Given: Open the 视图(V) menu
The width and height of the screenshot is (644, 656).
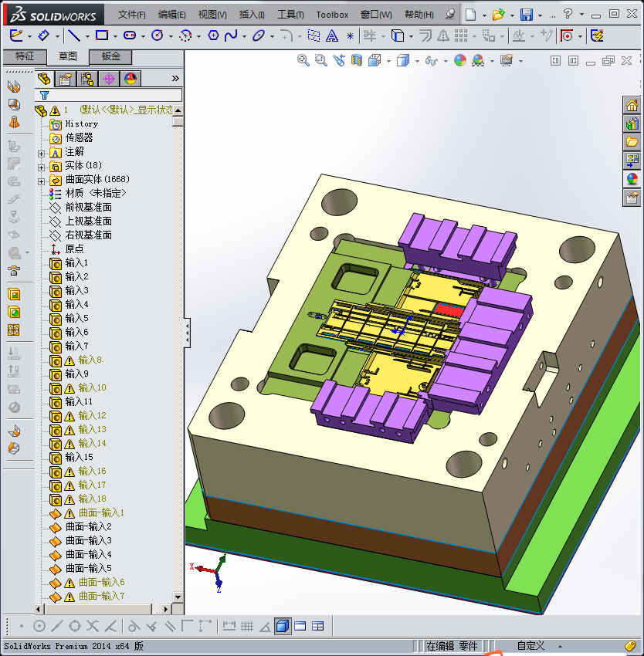Looking at the screenshot, I should (x=212, y=15).
